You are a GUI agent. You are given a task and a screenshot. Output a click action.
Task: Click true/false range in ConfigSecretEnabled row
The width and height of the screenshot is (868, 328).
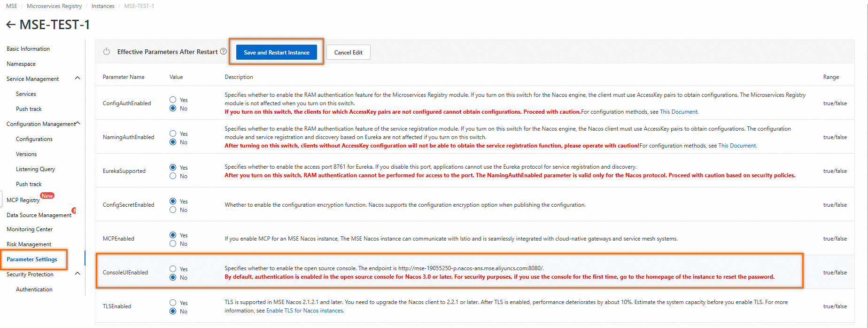pyautogui.click(x=835, y=205)
